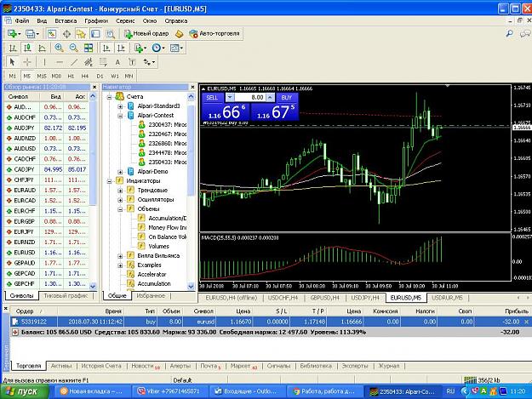This screenshot has height=399, width=532.
Task: Select the Crosshair tool
Action: pos(26,62)
